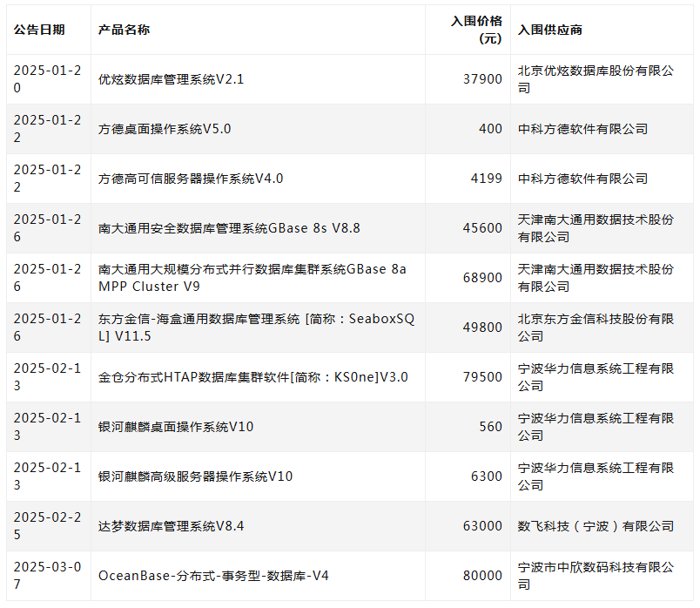
Task: Click date 2025-01-26 in SeaboxSQL row
Action: tap(47, 328)
